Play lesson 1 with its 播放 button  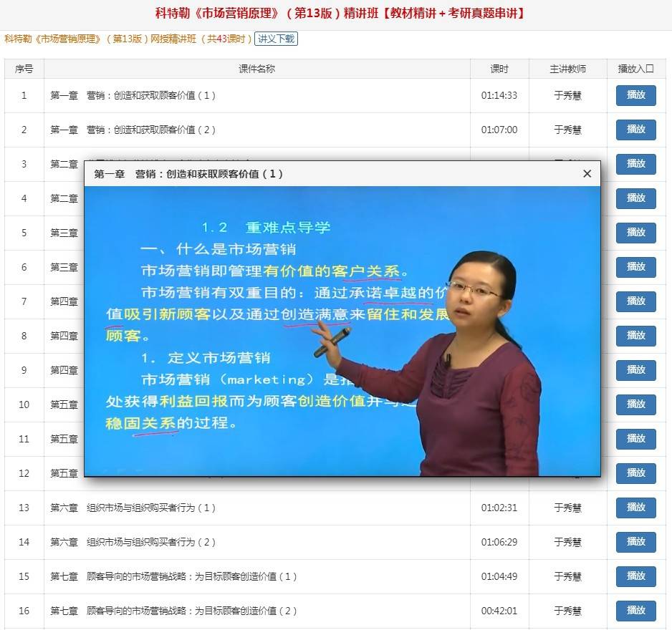click(635, 95)
